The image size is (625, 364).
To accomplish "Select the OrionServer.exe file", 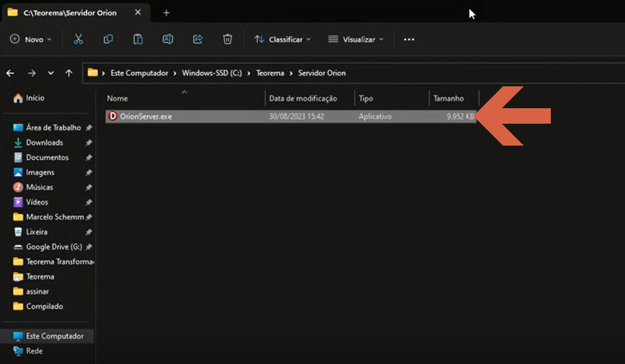I will click(x=291, y=117).
